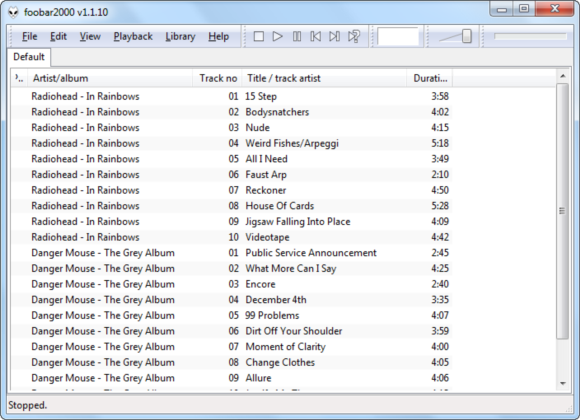Click the empty toolbar display box next to the playback buttons
The width and height of the screenshot is (580, 420).
pos(398,36)
